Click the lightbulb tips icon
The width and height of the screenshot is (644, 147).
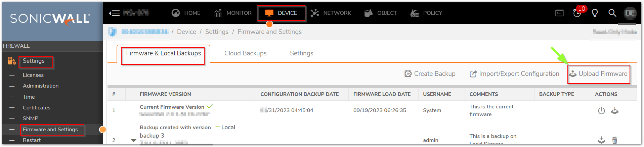595,13
